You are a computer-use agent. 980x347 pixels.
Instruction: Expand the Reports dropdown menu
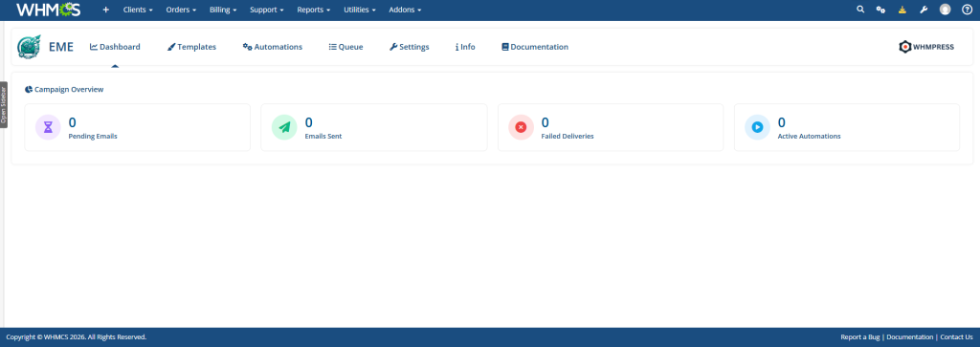314,10
